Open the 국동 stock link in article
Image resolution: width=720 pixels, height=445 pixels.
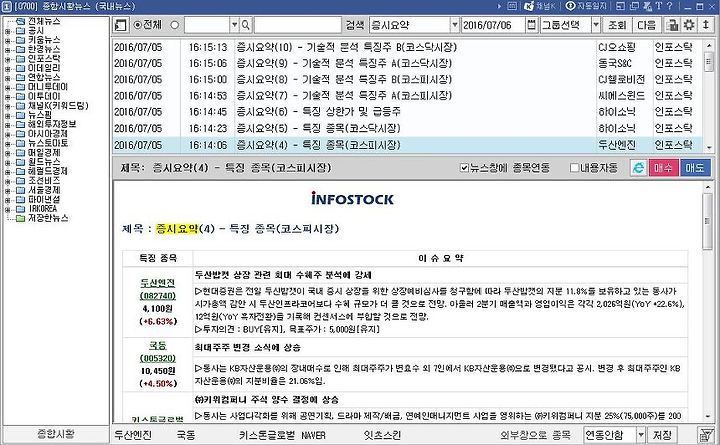click(x=158, y=345)
